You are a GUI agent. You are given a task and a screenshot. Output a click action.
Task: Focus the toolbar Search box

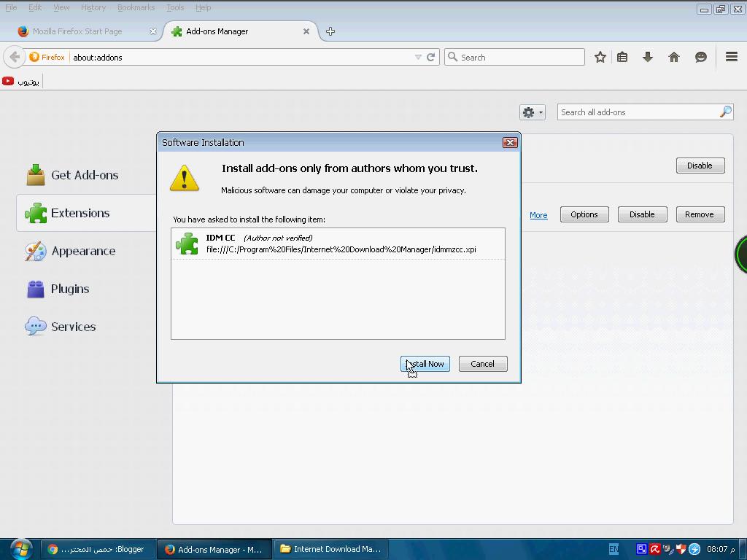click(x=514, y=57)
